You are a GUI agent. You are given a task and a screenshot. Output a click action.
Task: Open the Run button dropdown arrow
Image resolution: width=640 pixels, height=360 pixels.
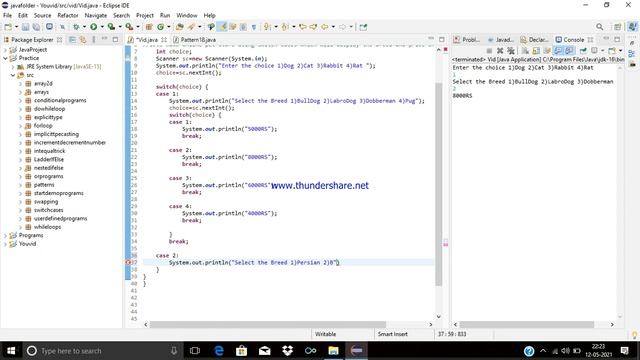point(102,27)
